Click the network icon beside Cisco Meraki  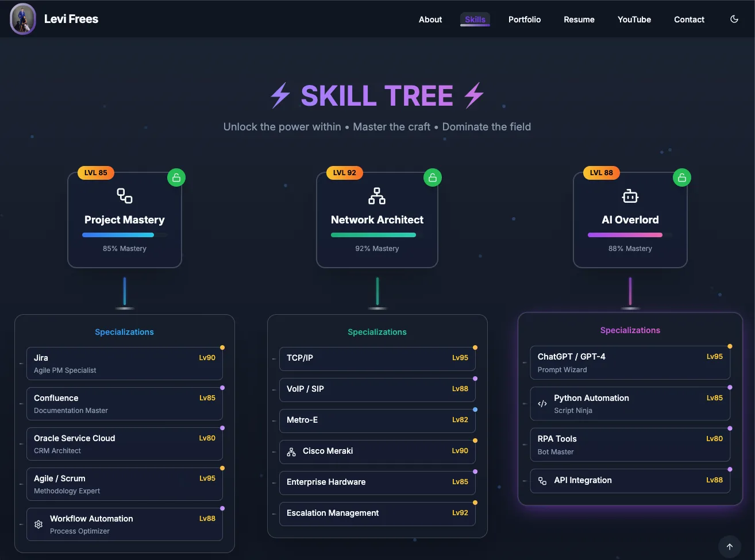click(x=291, y=451)
